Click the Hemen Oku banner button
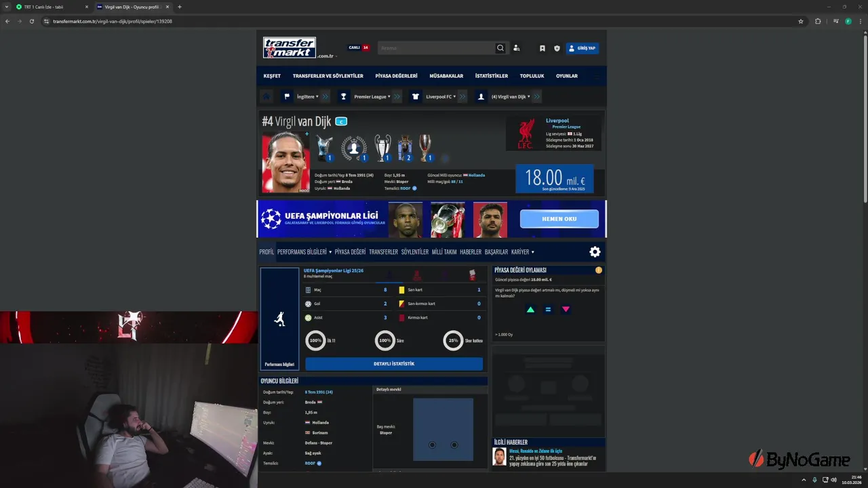Viewport: 868px width, 488px height. pyautogui.click(x=559, y=219)
